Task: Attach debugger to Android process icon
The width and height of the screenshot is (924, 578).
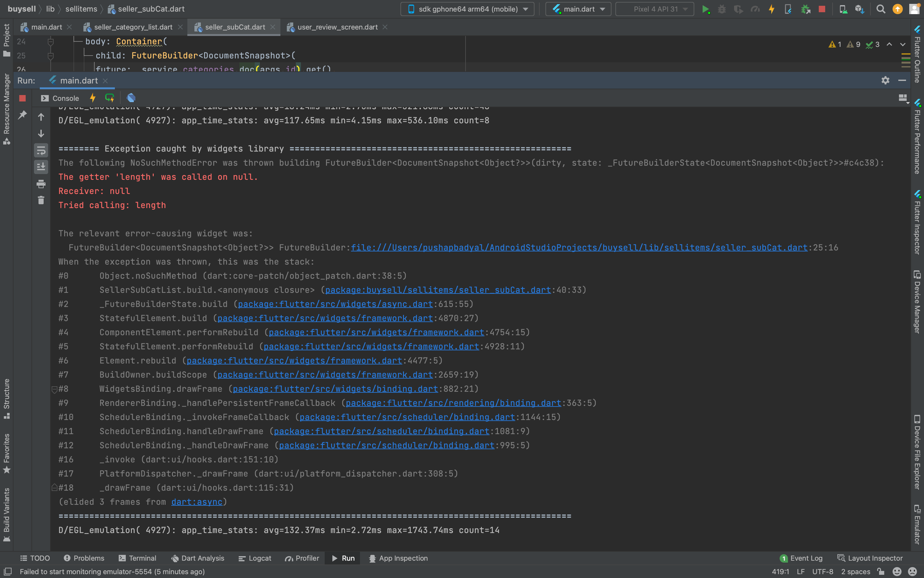Action: (805, 9)
